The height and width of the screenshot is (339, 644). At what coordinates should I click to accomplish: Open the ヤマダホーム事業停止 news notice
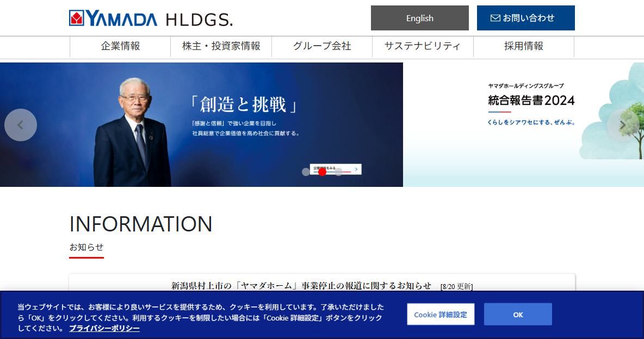click(x=301, y=286)
